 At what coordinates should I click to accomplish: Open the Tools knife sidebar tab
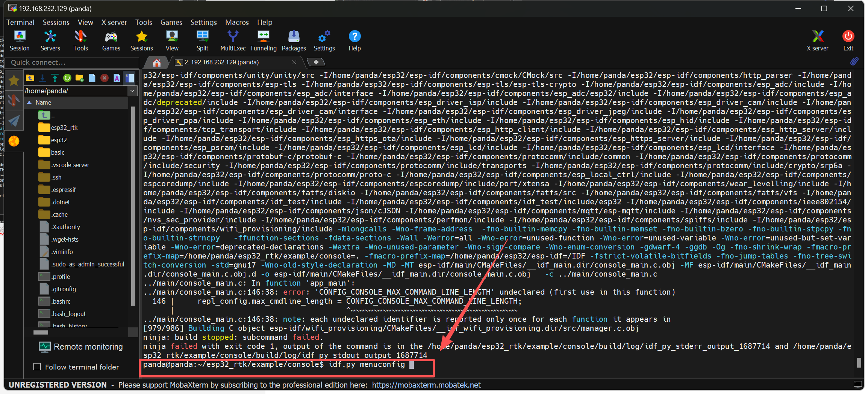tap(14, 100)
